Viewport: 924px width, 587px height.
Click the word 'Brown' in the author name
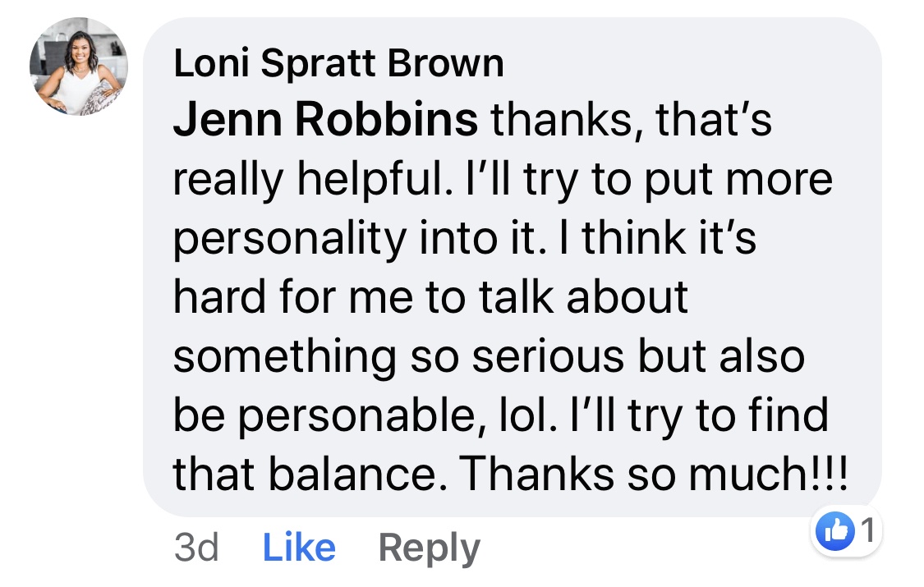445,63
